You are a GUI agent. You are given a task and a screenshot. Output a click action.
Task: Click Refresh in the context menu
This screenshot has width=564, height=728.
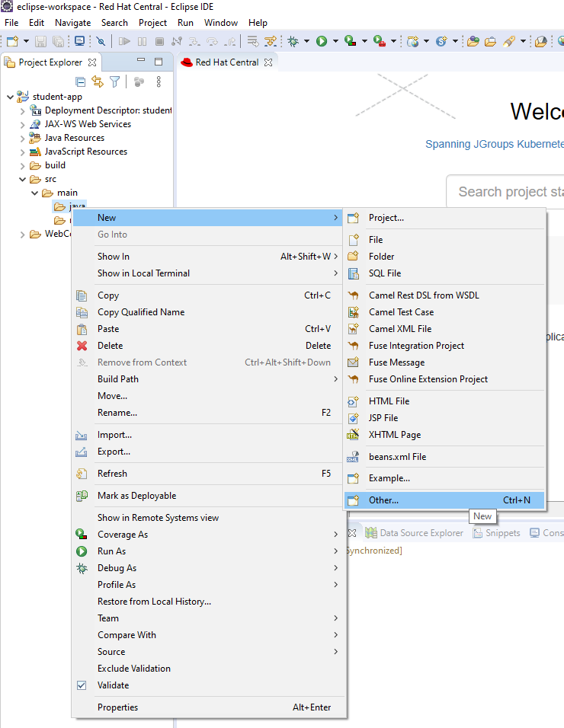click(x=209, y=474)
